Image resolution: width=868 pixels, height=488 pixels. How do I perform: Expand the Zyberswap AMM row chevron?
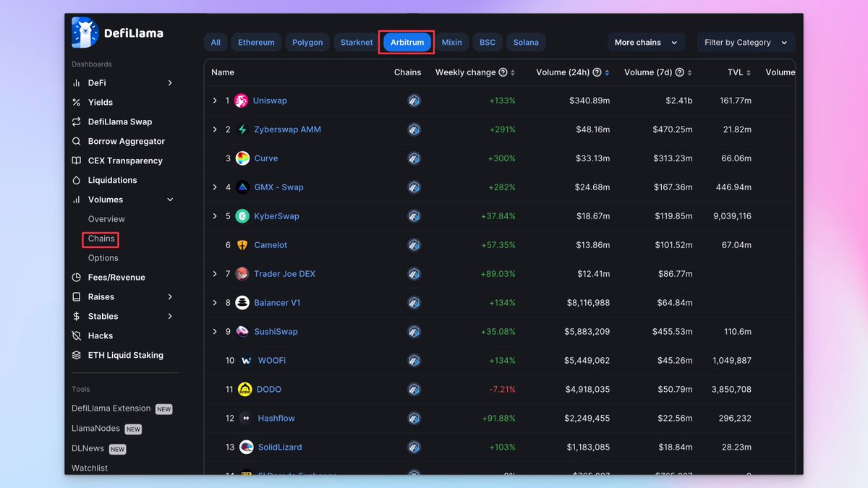click(215, 129)
